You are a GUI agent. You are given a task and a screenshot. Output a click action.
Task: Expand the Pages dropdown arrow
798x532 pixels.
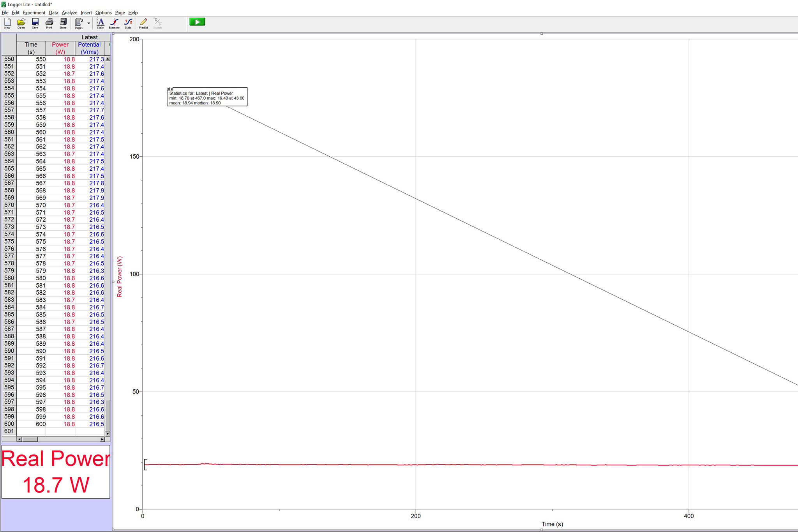[x=89, y=23]
